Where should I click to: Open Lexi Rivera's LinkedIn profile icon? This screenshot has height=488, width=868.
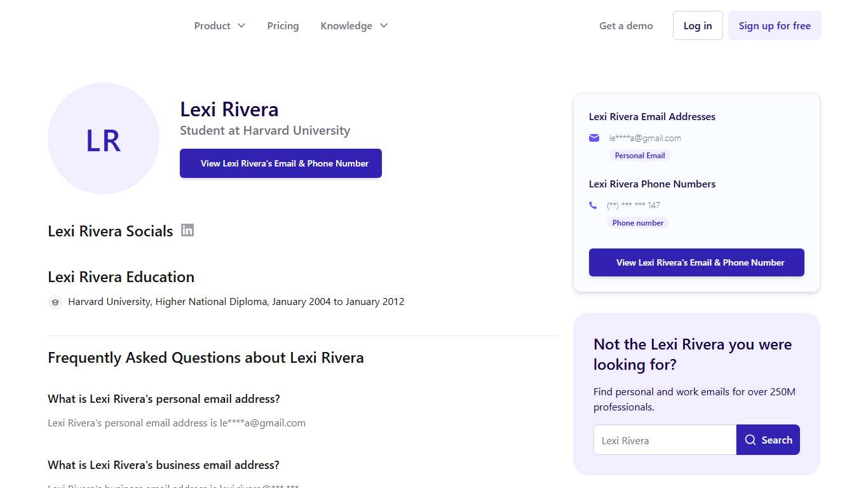187,230
